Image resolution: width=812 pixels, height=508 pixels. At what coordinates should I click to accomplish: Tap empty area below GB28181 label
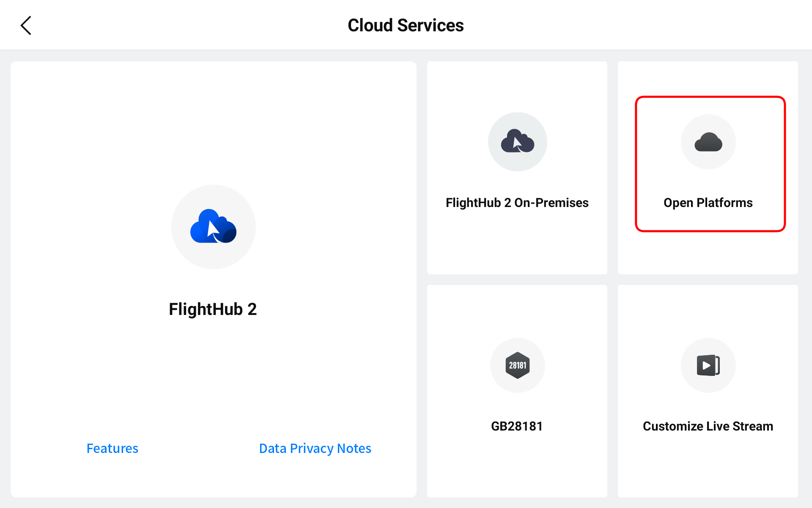[517, 466]
